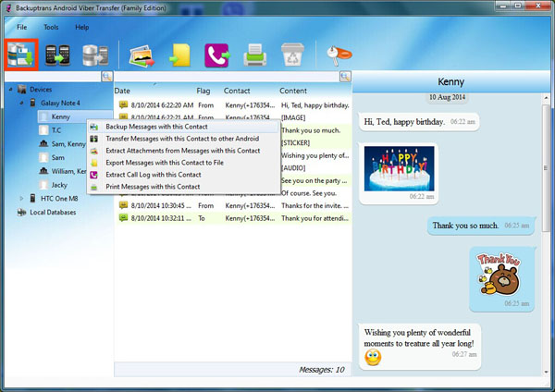
Task: Click the Thank You bear sticker
Action: point(499,274)
